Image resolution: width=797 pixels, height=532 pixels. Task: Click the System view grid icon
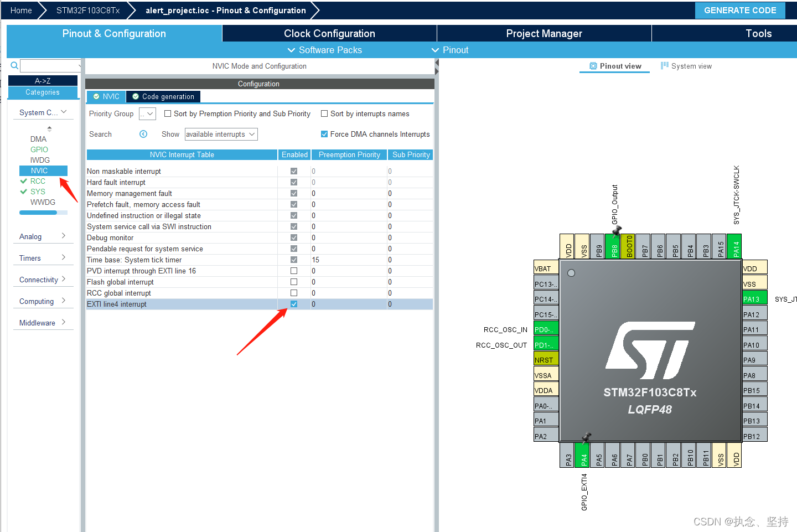(x=664, y=66)
